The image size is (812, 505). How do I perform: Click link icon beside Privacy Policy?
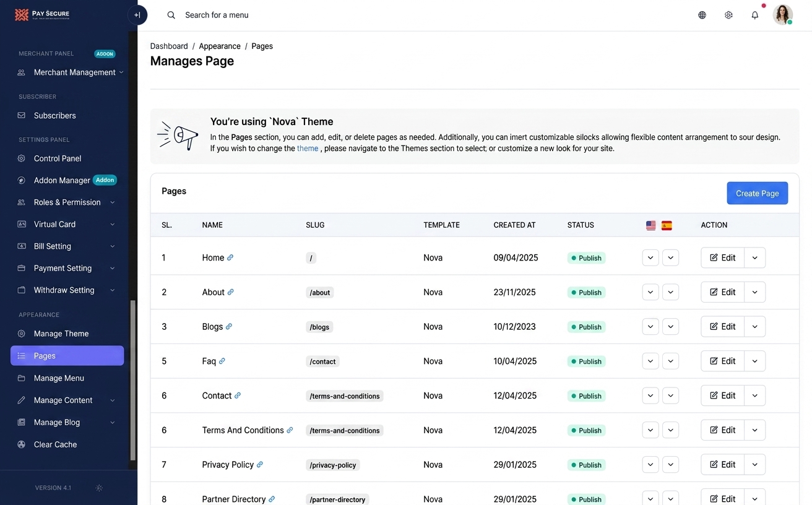tap(260, 464)
